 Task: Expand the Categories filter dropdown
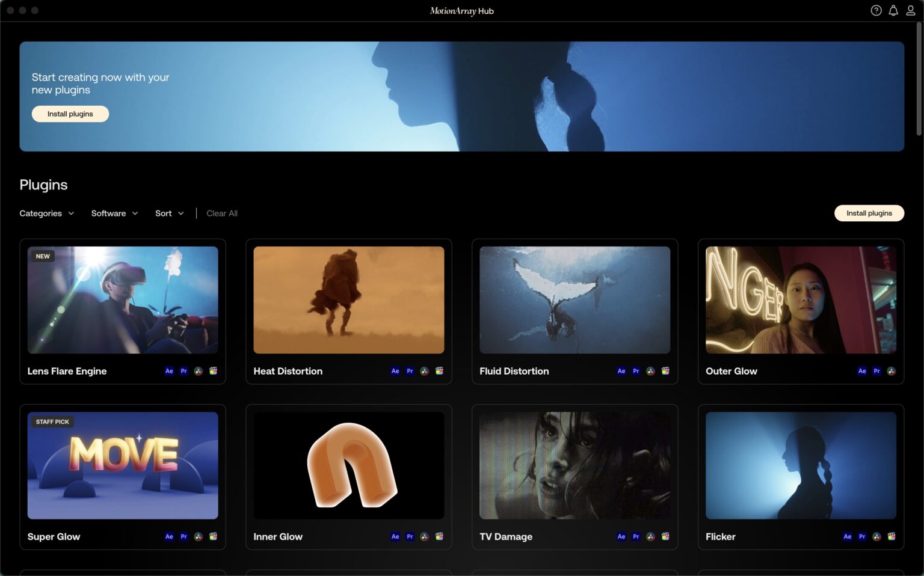click(46, 213)
